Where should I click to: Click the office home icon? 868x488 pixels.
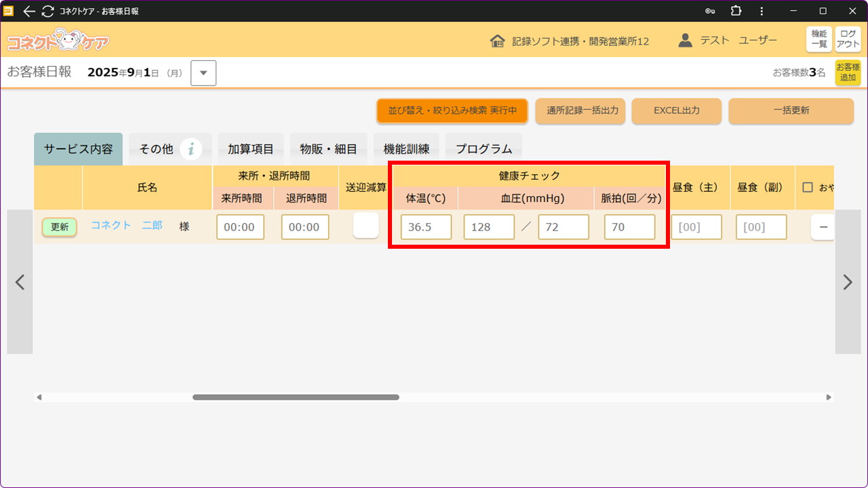(497, 41)
